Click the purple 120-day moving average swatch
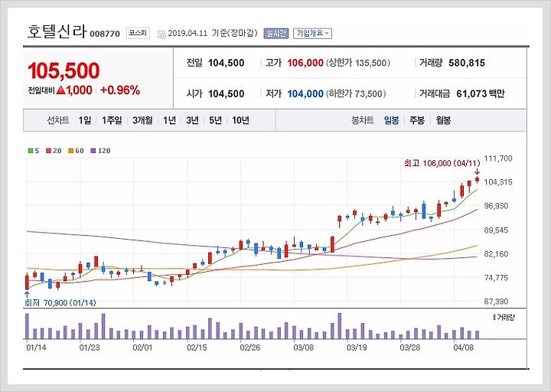Screen dimensions: 551x392 (93, 151)
